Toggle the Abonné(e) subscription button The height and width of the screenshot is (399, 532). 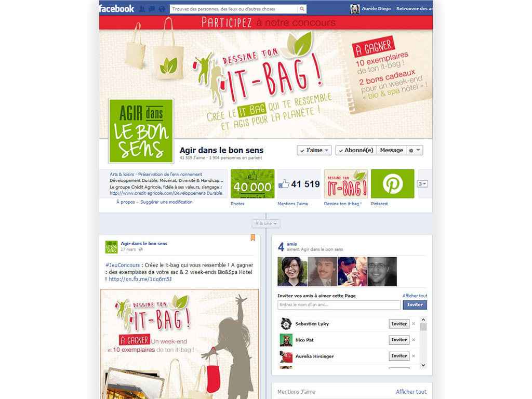point(356,150)
